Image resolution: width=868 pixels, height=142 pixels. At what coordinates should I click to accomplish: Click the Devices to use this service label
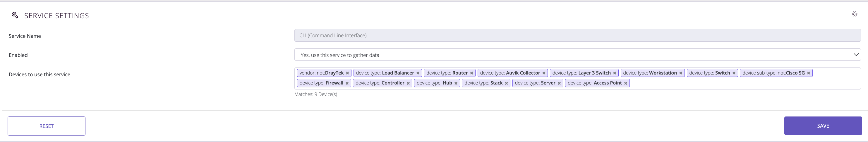point(40,75)
